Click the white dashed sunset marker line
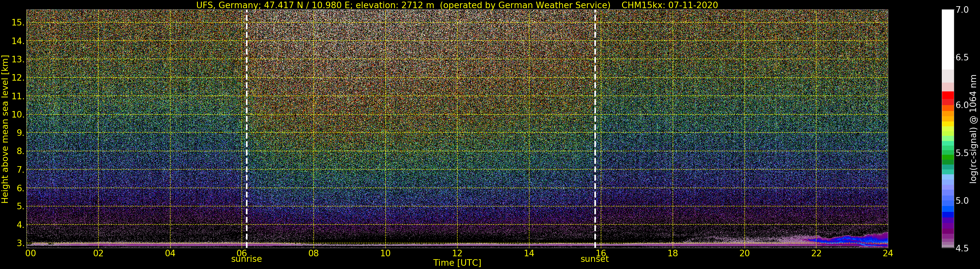The image size is (980, 269). 595,129
